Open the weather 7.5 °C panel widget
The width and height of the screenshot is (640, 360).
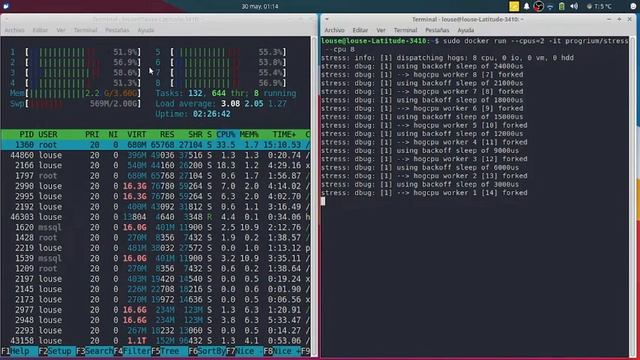pos(599,7)
